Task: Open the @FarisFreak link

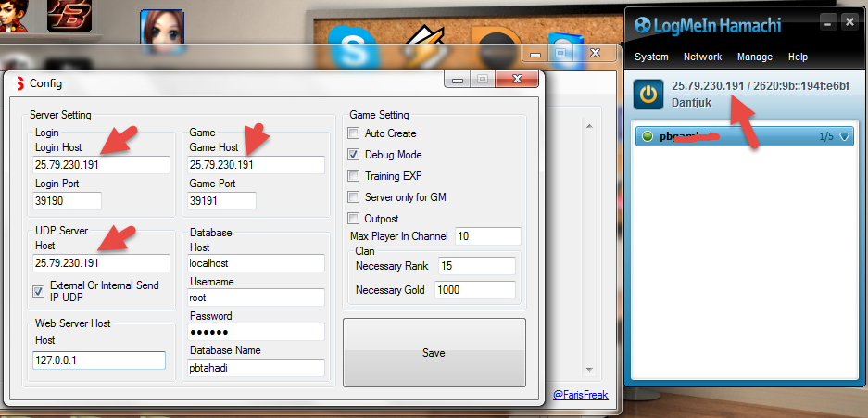Action: pos(581,396)
